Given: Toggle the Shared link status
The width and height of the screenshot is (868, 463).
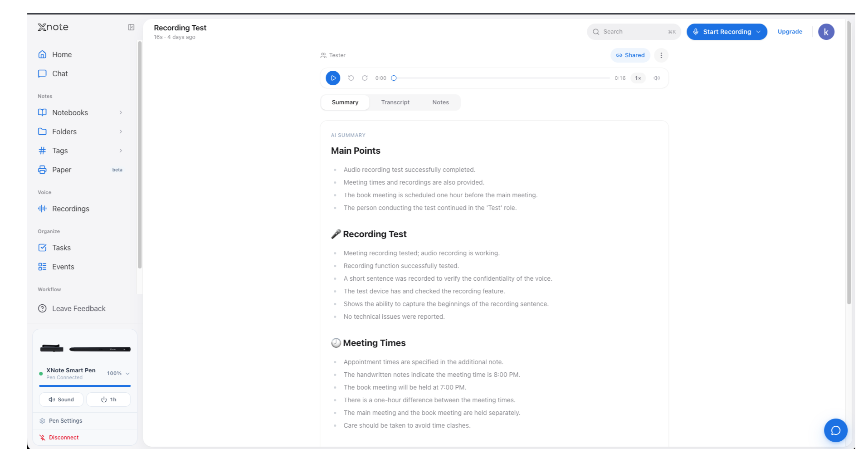Looking at the screenshot, I should tap(630, 55).
